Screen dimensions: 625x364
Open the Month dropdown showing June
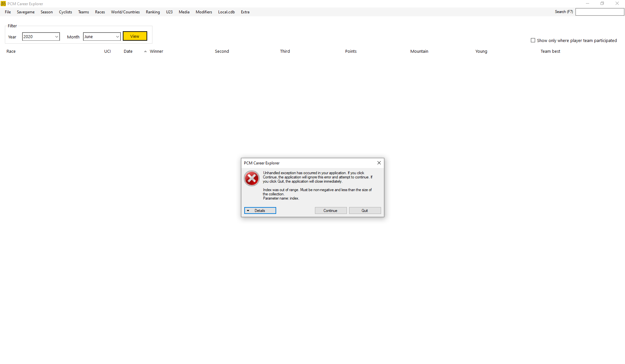[117, 37]
